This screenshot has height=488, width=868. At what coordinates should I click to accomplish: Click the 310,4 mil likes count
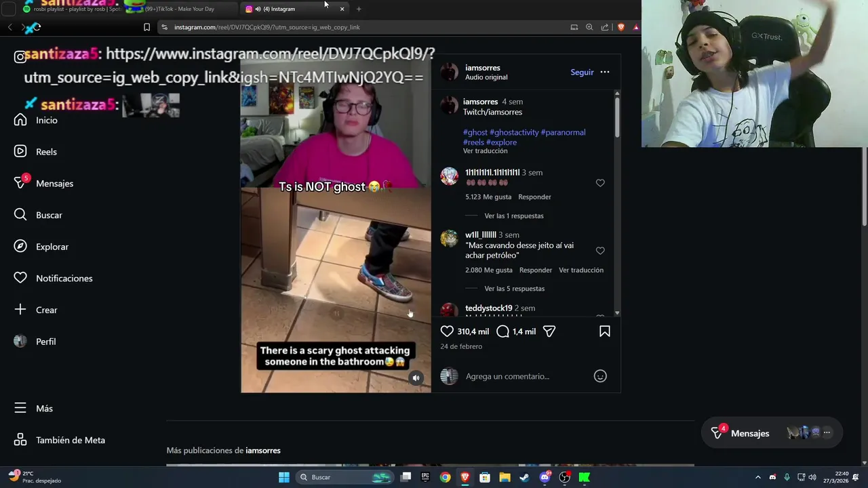(473, 331)
